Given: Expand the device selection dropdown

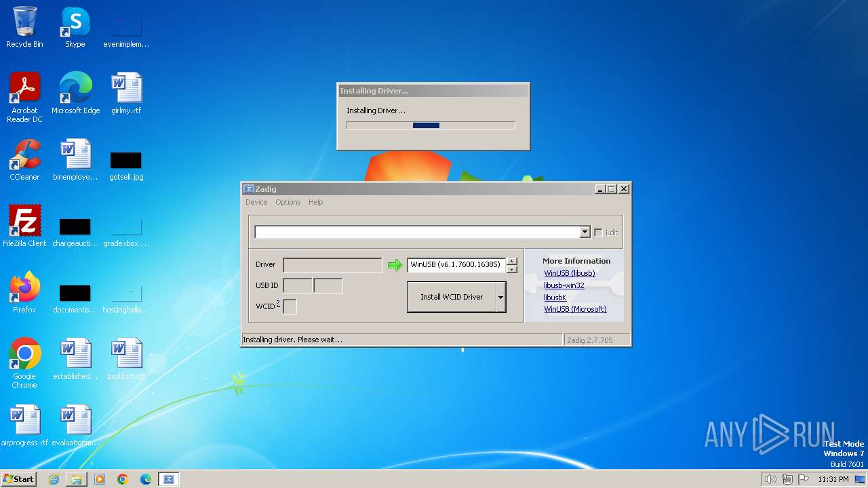Looking at the screenshot, I should pyautogui.click(x=585, y=232).
